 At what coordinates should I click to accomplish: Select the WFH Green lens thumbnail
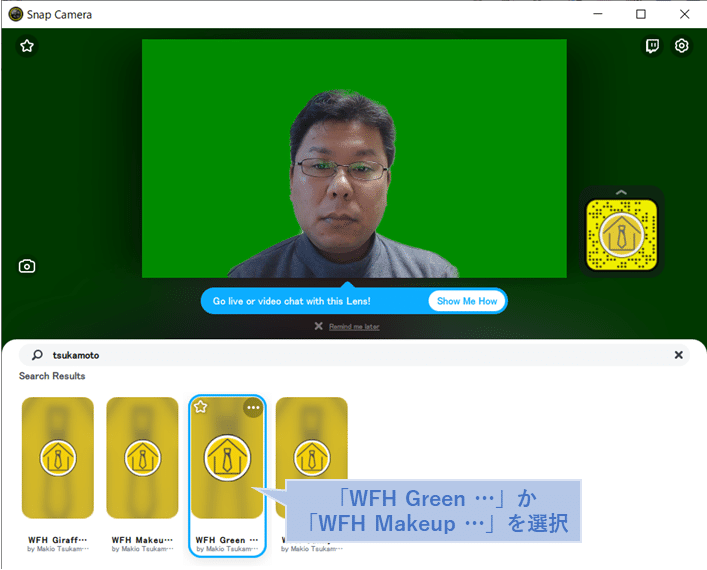coord(227,458)
